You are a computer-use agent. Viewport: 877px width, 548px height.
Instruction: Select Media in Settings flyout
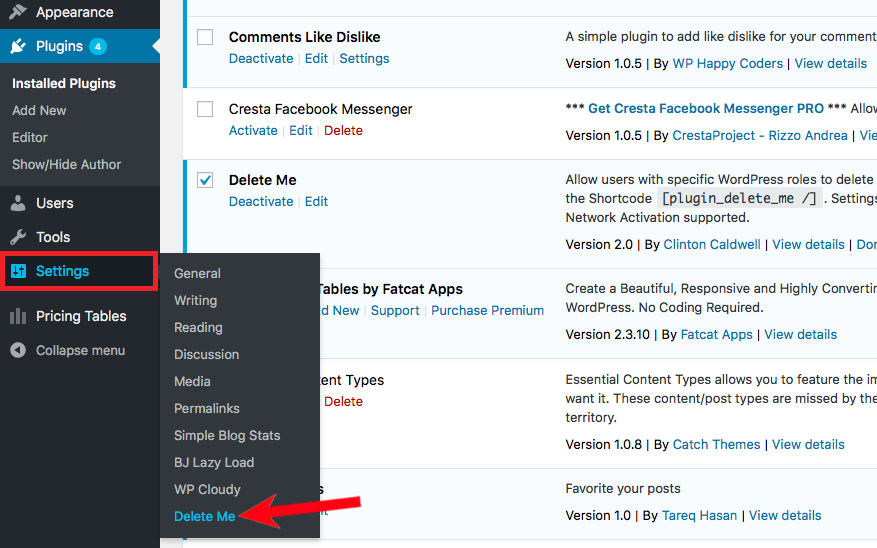point(192,381)
